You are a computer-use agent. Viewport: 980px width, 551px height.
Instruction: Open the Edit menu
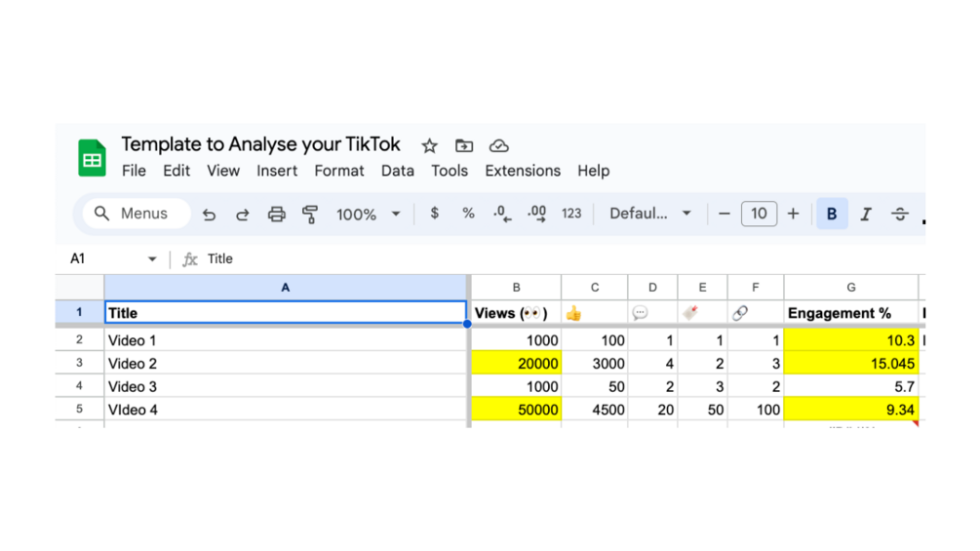pyautogui.click(x=176, y=171)
